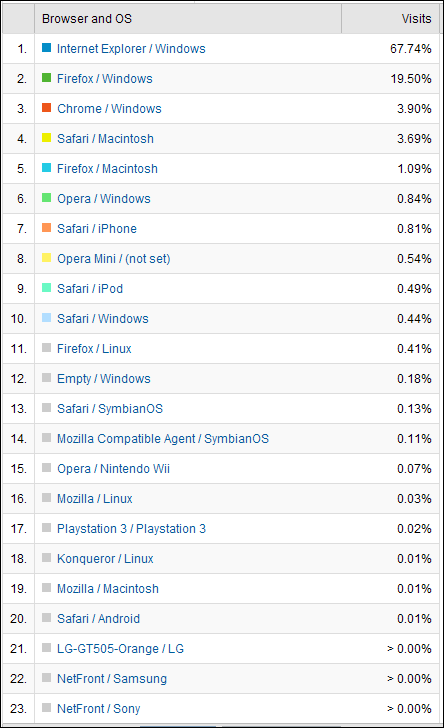
Task: Open the Firefox / Windows entry
Action: 104,79
